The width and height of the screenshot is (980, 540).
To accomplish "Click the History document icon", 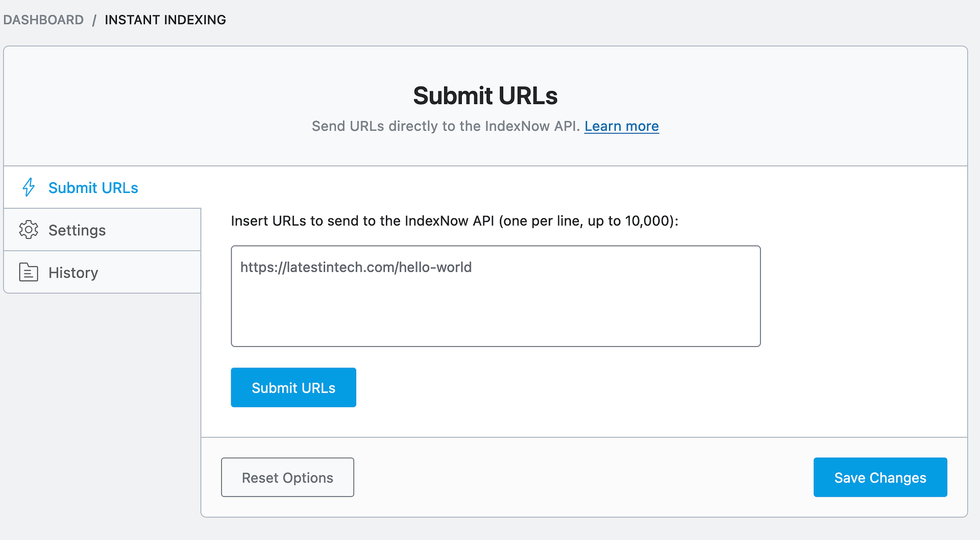I will click(29, 272).
